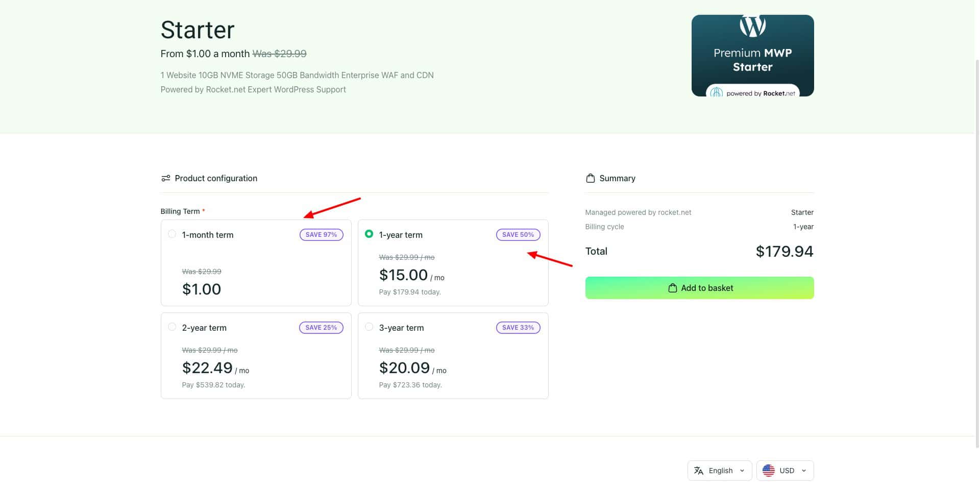
Task: Click the SAVE 97% badge
Action: [x=321, y=235]
